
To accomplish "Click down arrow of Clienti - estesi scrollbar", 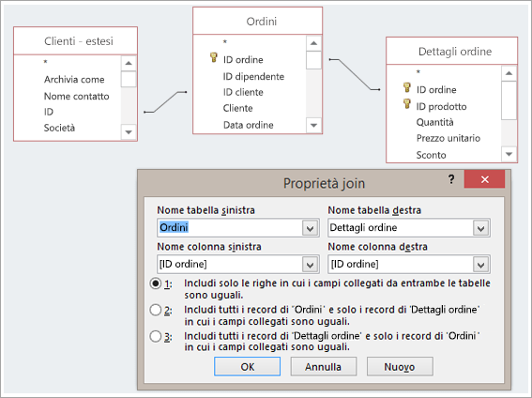I will pyautogui.click(x=129, y=132).
